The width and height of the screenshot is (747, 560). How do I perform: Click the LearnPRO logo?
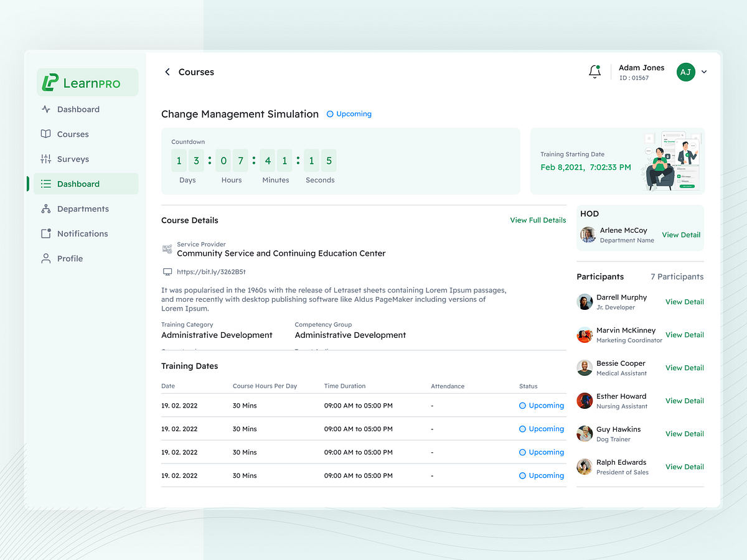point(87,82)
